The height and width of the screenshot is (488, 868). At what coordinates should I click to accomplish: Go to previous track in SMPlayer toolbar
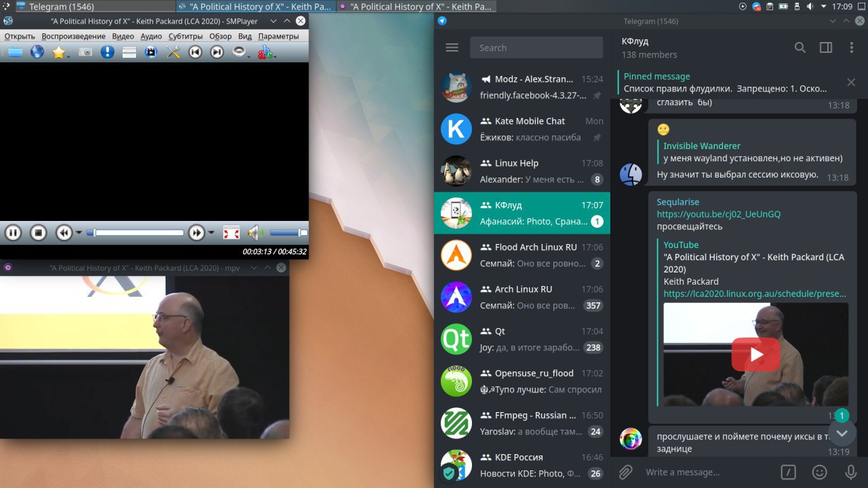point(195,52)
